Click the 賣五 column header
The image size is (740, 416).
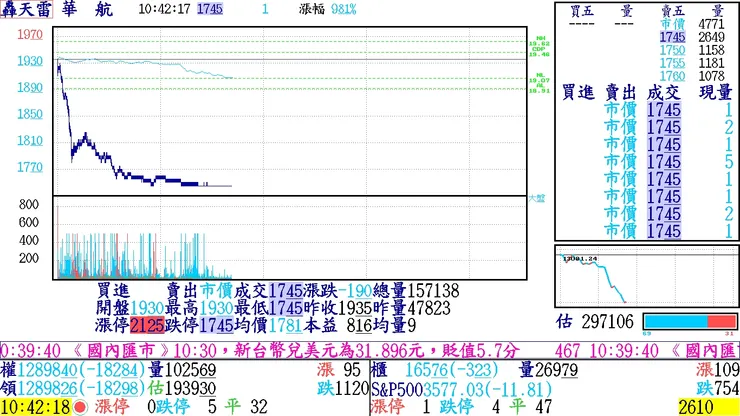[x=673, y=11]
